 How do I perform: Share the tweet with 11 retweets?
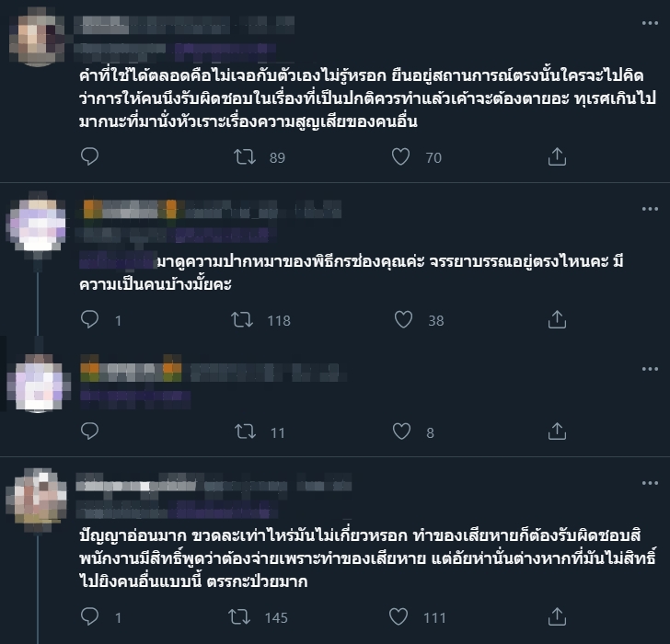coord(557,431)
